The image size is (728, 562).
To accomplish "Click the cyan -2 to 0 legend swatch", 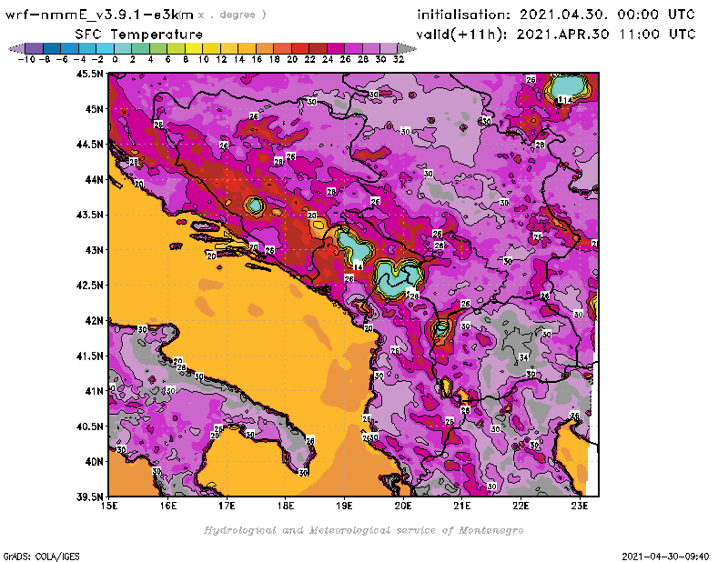I will click(x=106, y=48).
